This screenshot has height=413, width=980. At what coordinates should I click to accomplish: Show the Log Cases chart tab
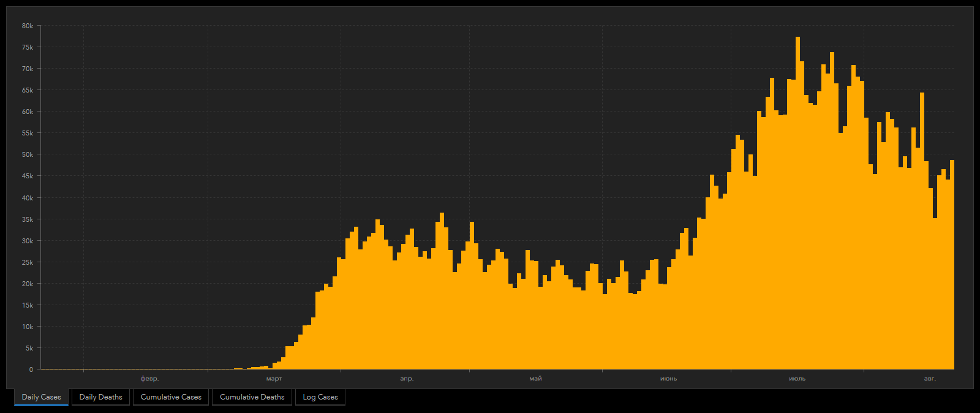[x=320, y=397]
